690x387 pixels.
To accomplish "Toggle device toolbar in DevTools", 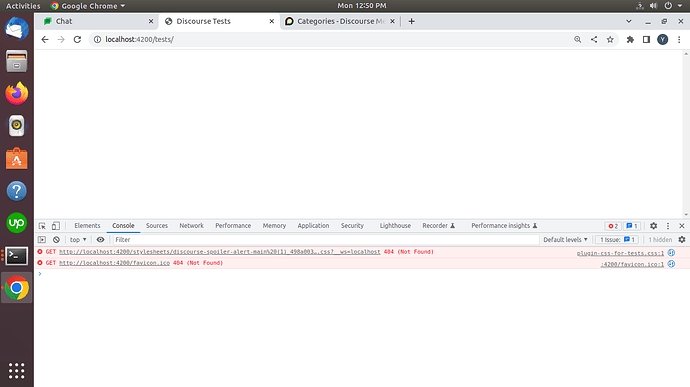I will [56, 226].
